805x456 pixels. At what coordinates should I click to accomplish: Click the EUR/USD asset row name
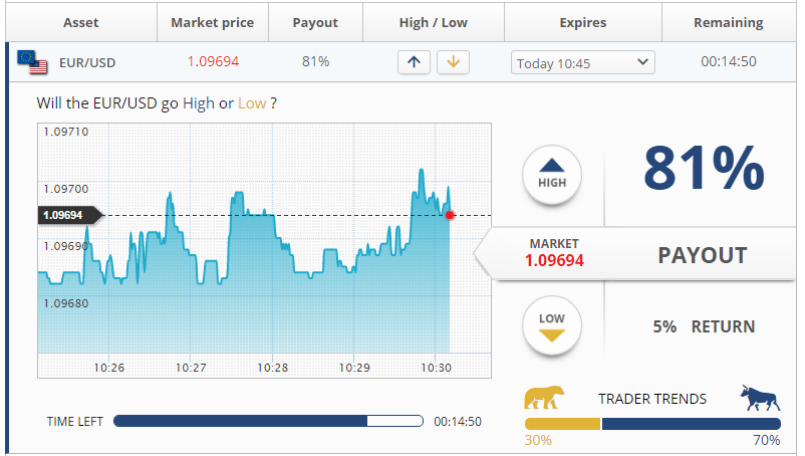87,63
